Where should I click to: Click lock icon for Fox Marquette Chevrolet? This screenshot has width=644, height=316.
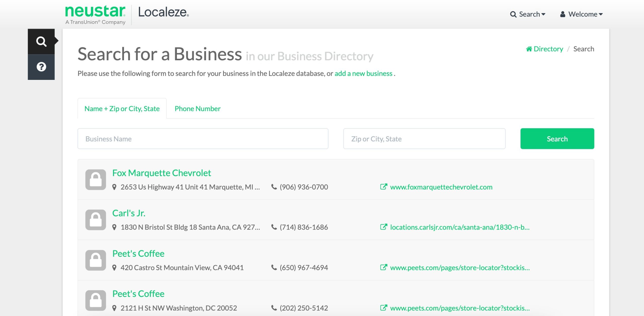[x=96, y=180]
